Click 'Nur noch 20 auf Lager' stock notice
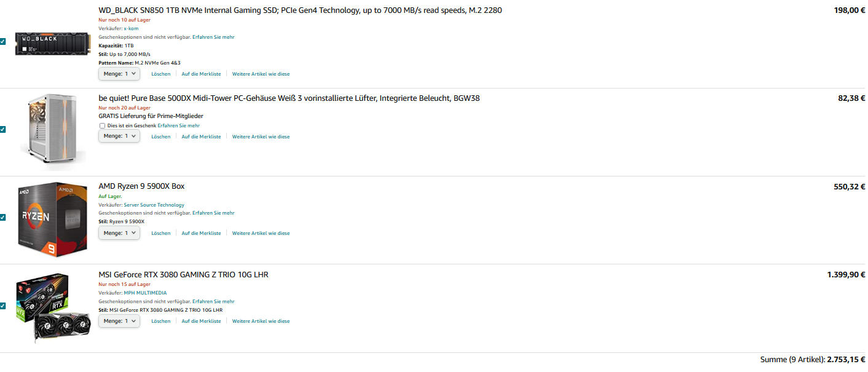This screenshot has width=868, height=372. [124, 108]
